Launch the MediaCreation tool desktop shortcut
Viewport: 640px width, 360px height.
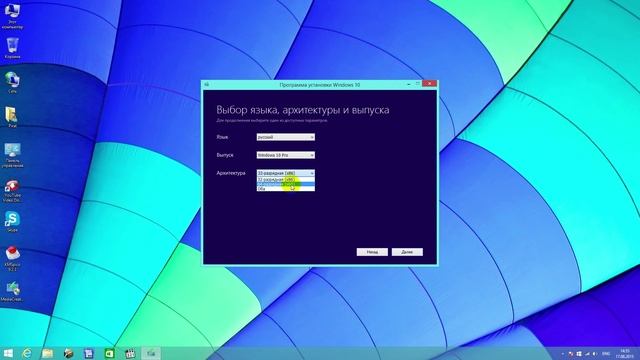click(12, 291)
